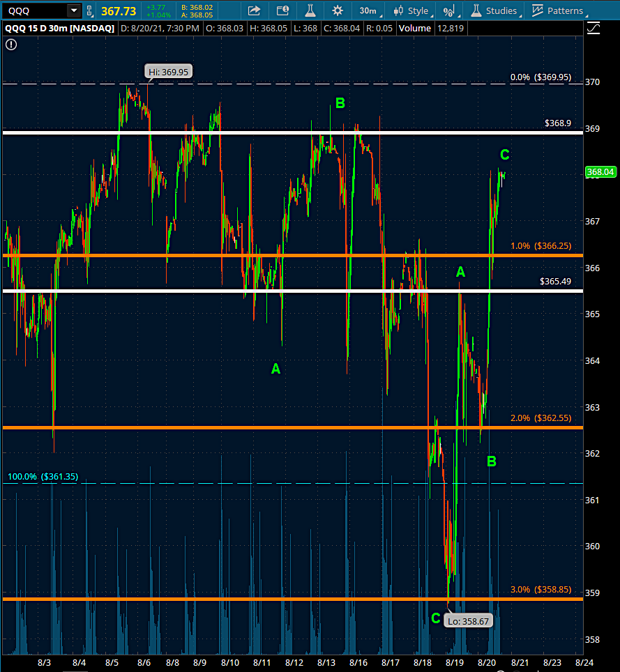The image size is (620, 672).
Task: Expand the Style menu
Action: [411, 10]
